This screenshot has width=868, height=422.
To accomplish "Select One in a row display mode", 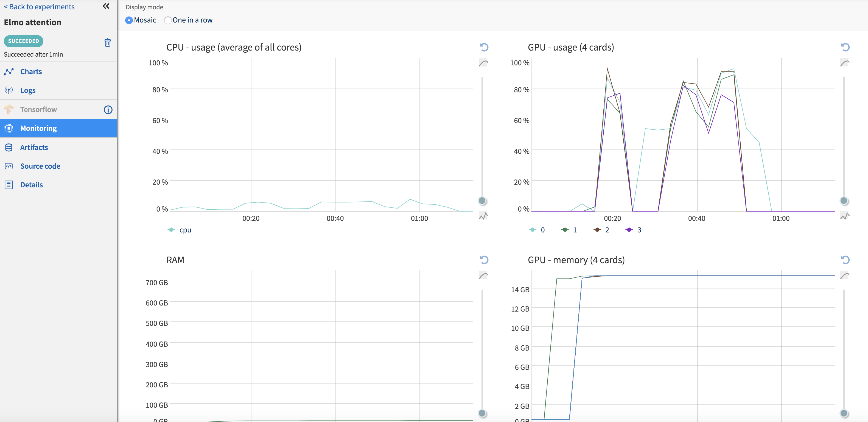I will pyautogui.click(x=168, y=20).
